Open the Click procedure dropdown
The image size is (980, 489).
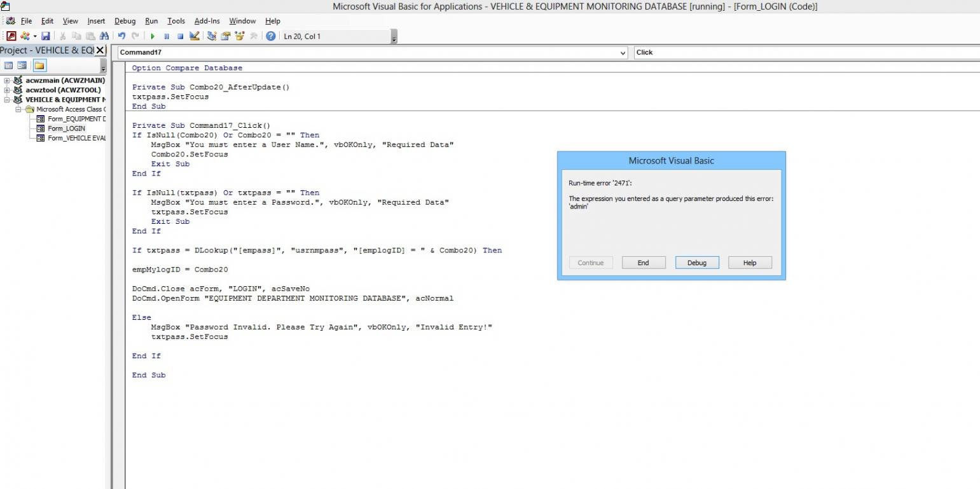(x=806, y=53)
